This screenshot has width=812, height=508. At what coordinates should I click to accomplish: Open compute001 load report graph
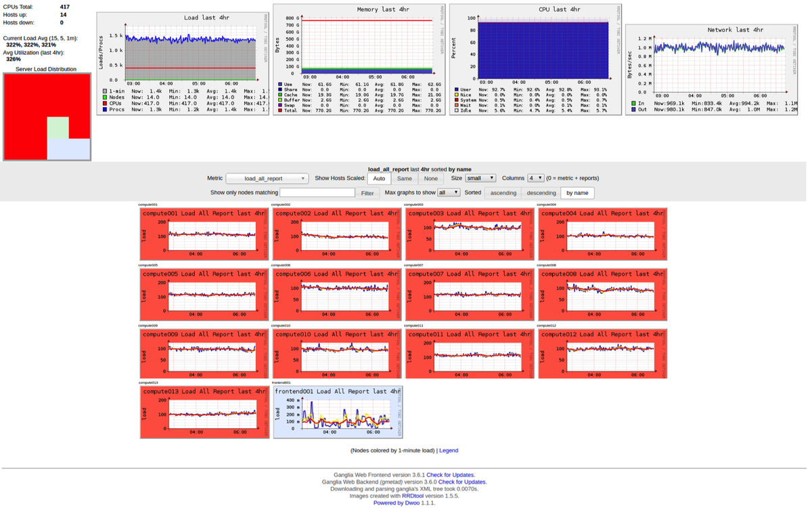point(203,234)
